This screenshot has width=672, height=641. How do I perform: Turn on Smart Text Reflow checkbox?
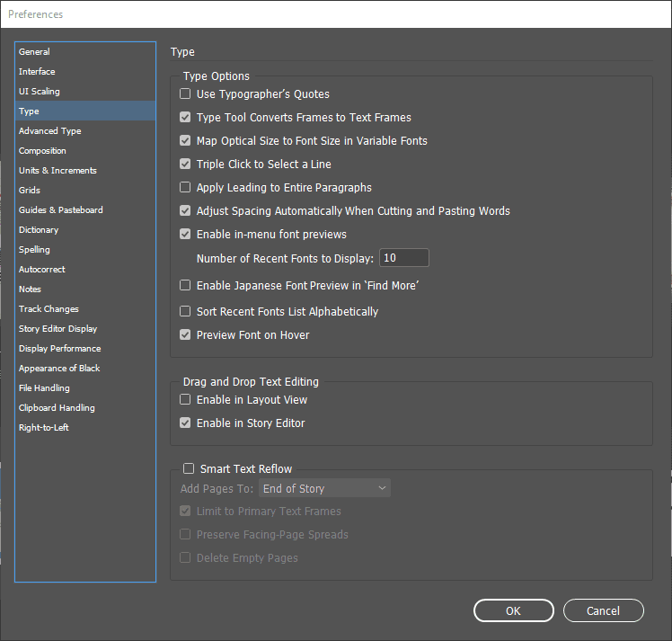(x=189, y=468)
